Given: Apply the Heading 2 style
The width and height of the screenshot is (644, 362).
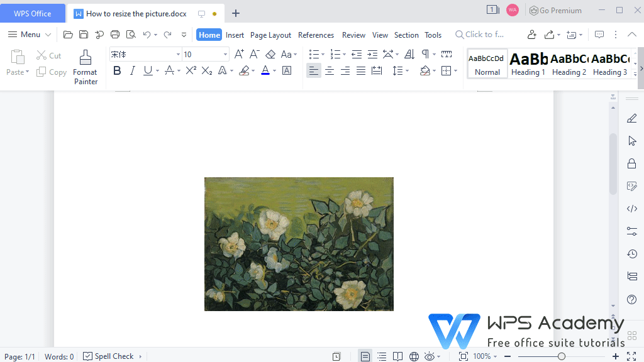Looking at the screenshot, I should tap(569, 64).
